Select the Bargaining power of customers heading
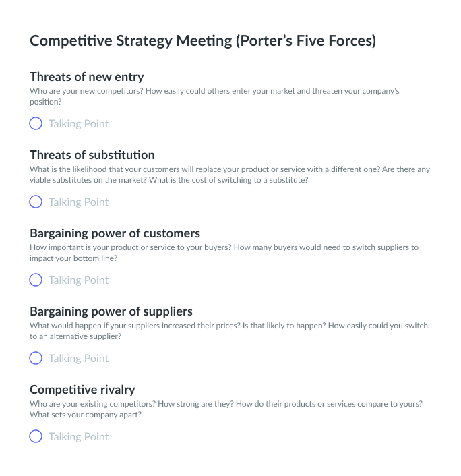Screen dimensions: 461x476 (x=115, y=233)
